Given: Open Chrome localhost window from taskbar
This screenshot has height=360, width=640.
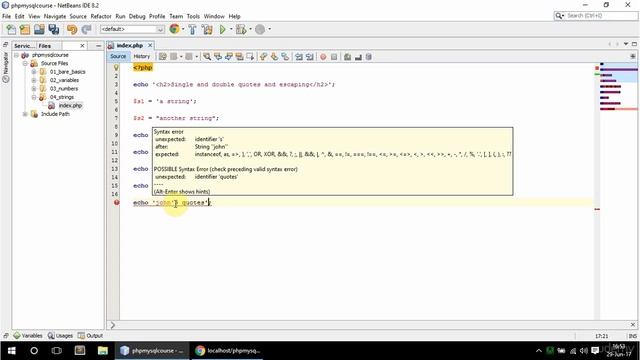Looking at the screenshot, I should (x=228, y=351).
